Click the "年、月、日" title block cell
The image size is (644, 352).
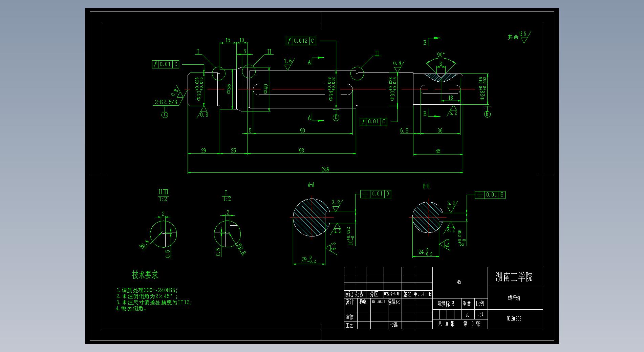(x=423, y=294)
